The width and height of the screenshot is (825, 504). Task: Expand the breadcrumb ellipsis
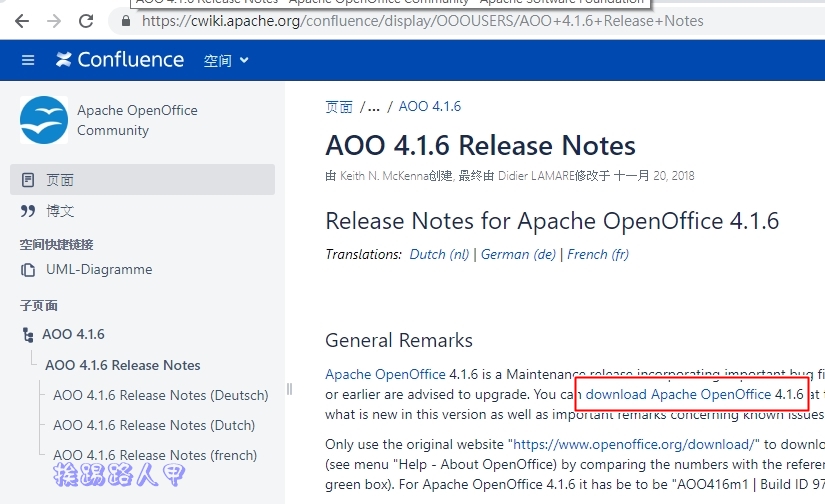coord(374,107)
